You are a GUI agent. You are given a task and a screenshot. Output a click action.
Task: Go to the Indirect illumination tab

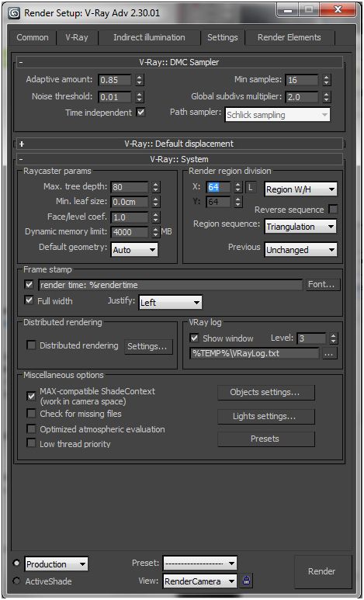pos(149,37)
